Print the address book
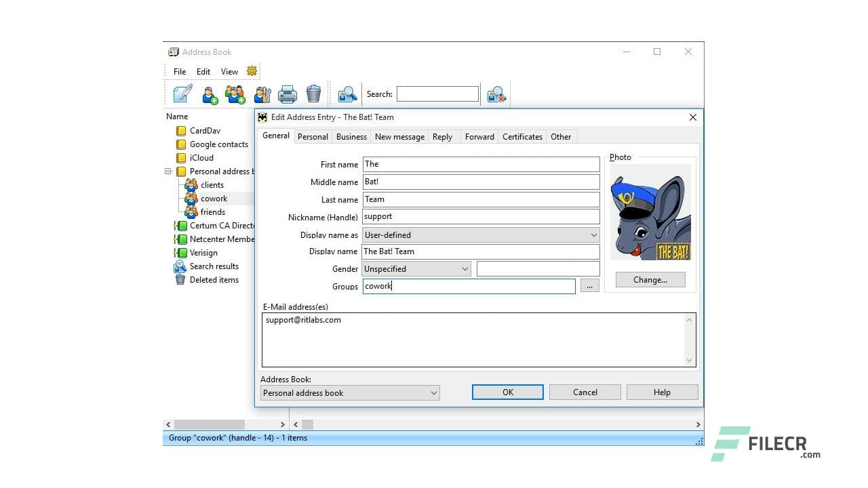The image size is (868, 488). (x=288, y=94)
